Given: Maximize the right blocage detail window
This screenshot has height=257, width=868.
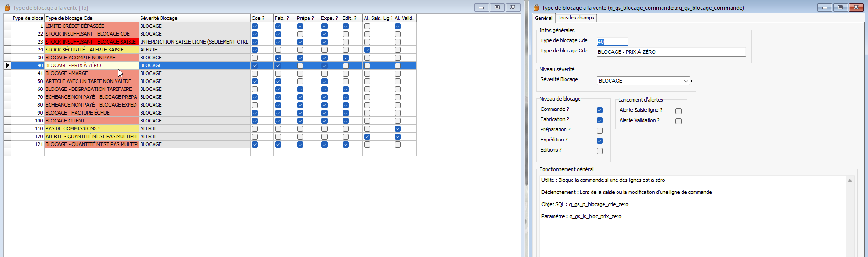Looking at the screenshot, I should coord(840,7).
